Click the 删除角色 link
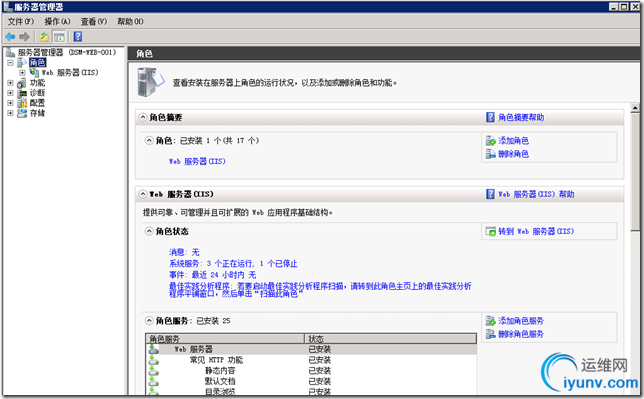 [x=513, y=154]
